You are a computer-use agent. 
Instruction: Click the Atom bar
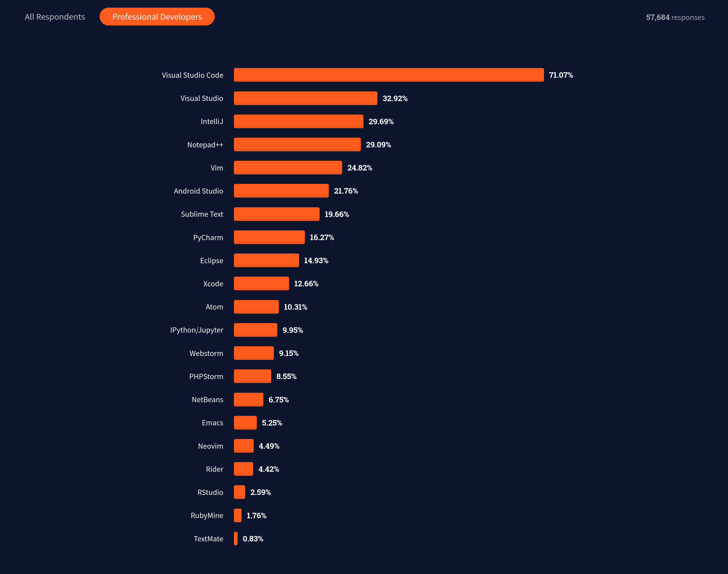click(x=256, y=307)
